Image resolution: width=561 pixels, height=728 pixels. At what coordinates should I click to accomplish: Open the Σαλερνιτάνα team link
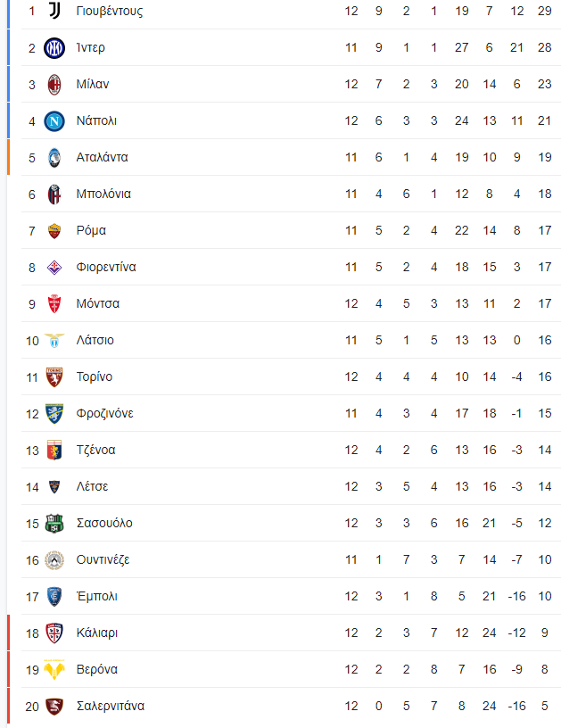(111, 706)
